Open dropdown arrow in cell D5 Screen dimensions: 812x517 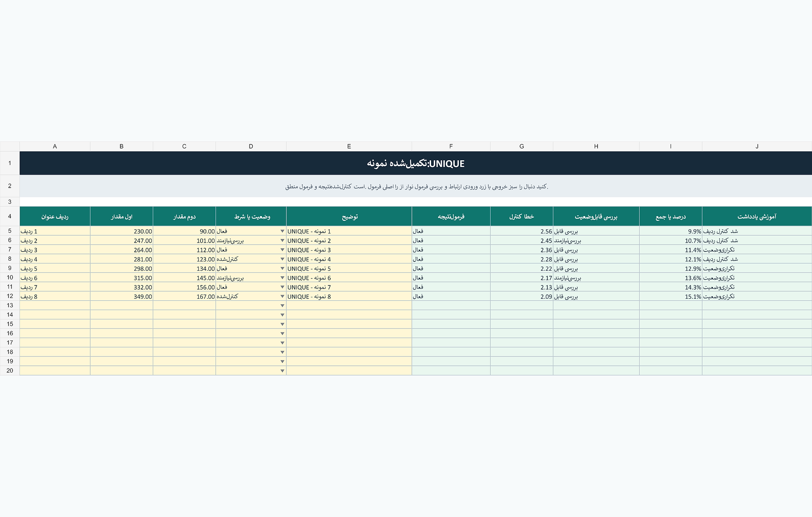tap(282, 231)
